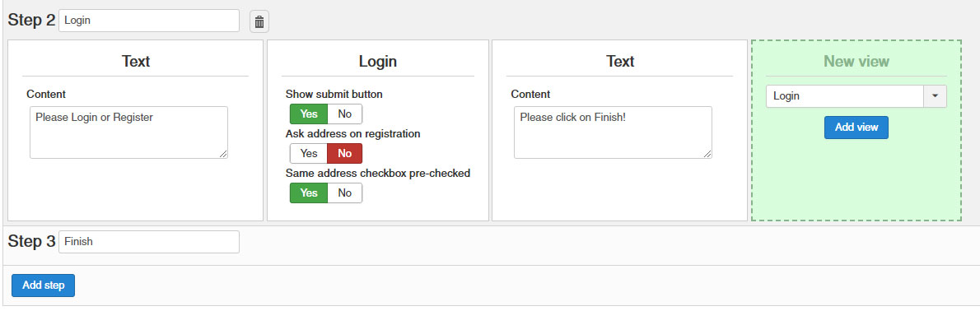Click the Login view panel heading

pyautogui.click(x=377, y=61)
